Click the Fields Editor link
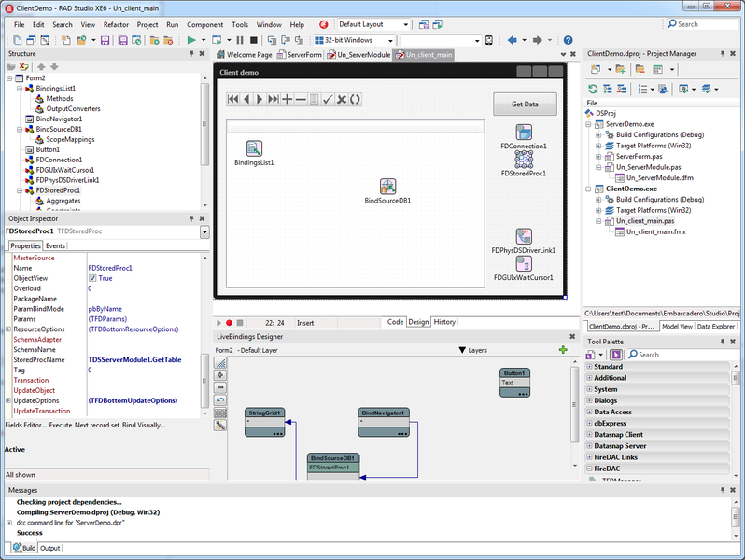 [26, 425]
